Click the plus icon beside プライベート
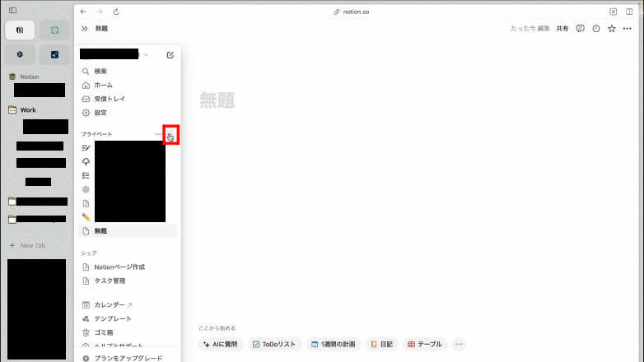 pos(170,135)
